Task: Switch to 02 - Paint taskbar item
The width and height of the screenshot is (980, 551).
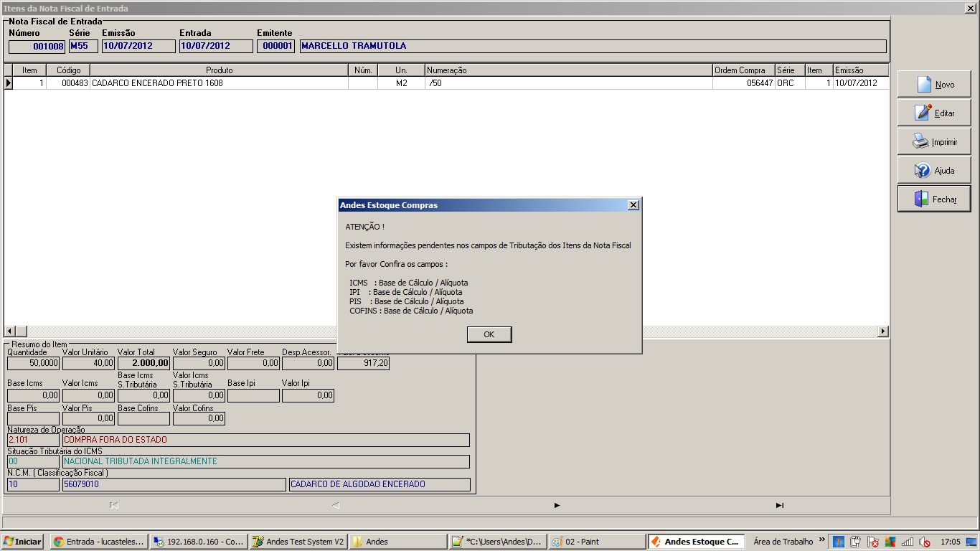Action: (597, 542)
